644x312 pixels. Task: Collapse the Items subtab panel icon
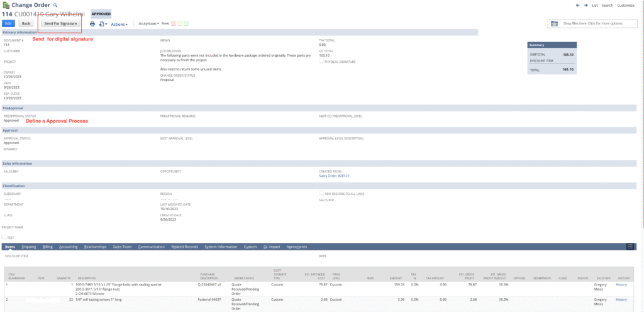(x=630, y=247)
